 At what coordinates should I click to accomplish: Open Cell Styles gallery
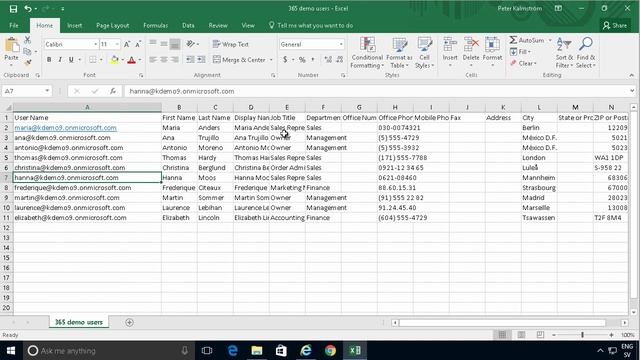[x=424, y=53]
